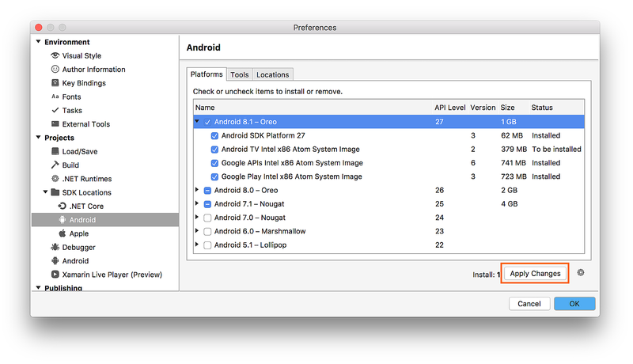Click the Apply Changes button
The width and height of the screenshot is (633, 364).
click(536, 274)
